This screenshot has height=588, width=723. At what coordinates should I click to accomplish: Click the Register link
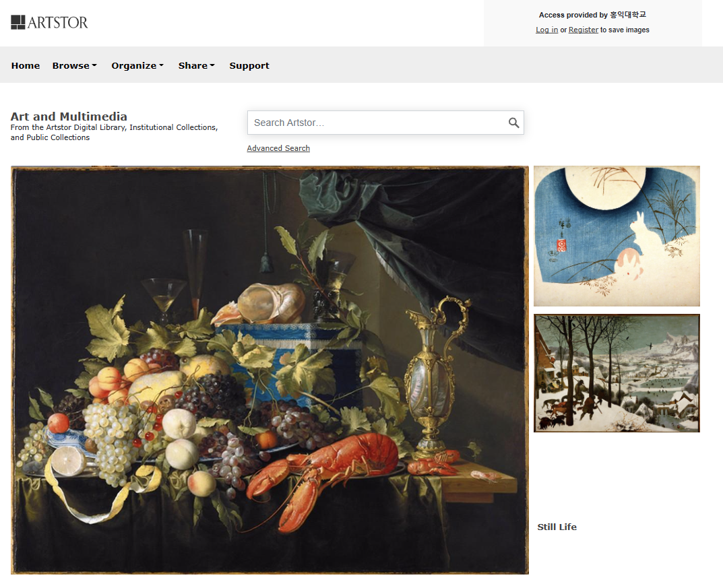click(x=584, y=30)
